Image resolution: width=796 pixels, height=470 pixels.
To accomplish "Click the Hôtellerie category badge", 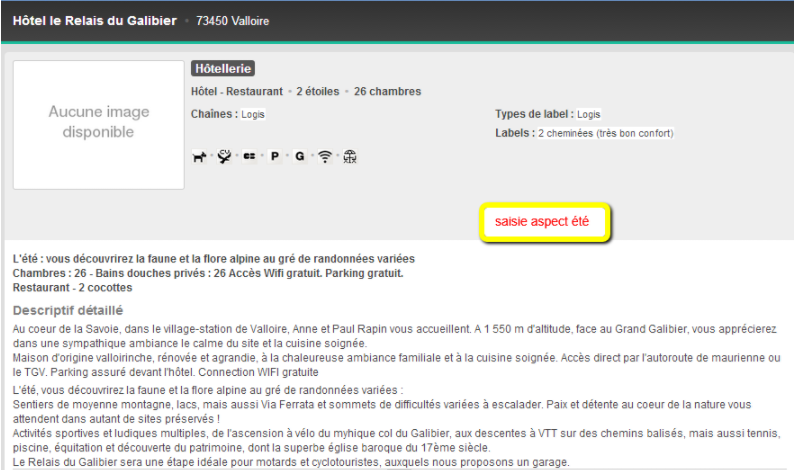I will (223, 69).
